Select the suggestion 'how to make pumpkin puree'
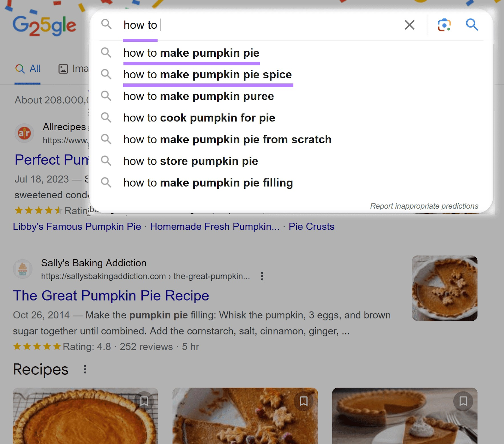Screen dimensions: 504x444 (198, 96)
